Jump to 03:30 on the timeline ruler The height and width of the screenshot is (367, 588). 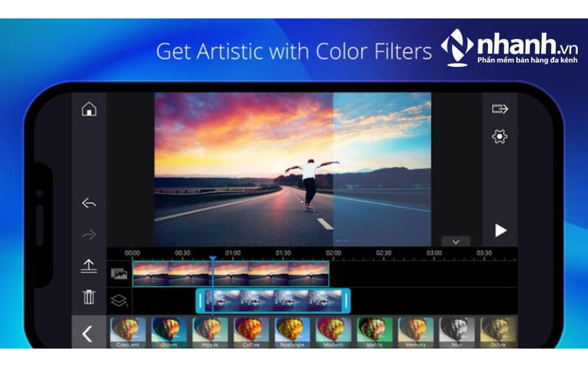point(484,253)
